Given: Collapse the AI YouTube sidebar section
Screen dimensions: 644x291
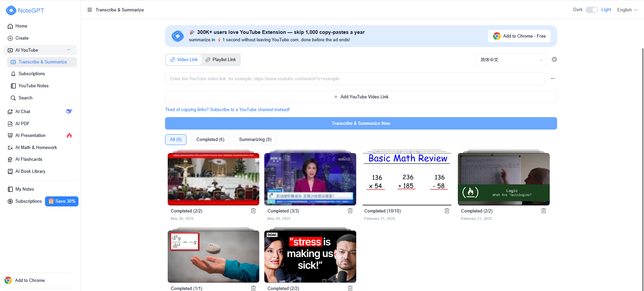Looking at the screenshot, I should tap(69, 50).
